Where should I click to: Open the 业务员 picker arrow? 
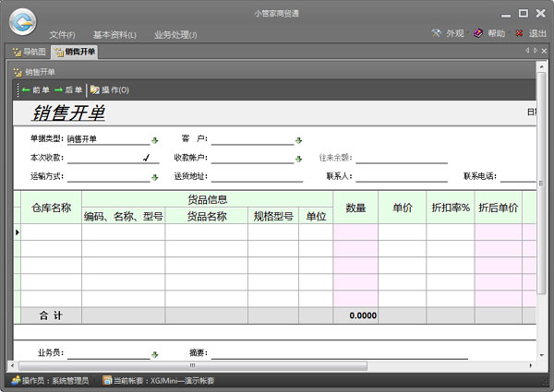(154, 354)
